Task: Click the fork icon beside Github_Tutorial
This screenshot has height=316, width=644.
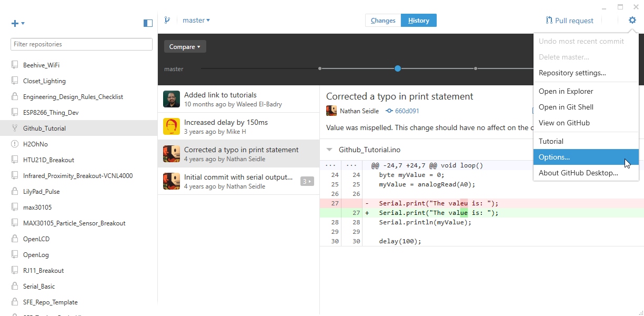Action: 15,129
